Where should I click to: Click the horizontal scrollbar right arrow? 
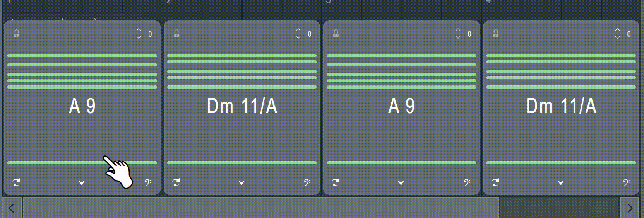pyautogui.click(x=630, y=208)
